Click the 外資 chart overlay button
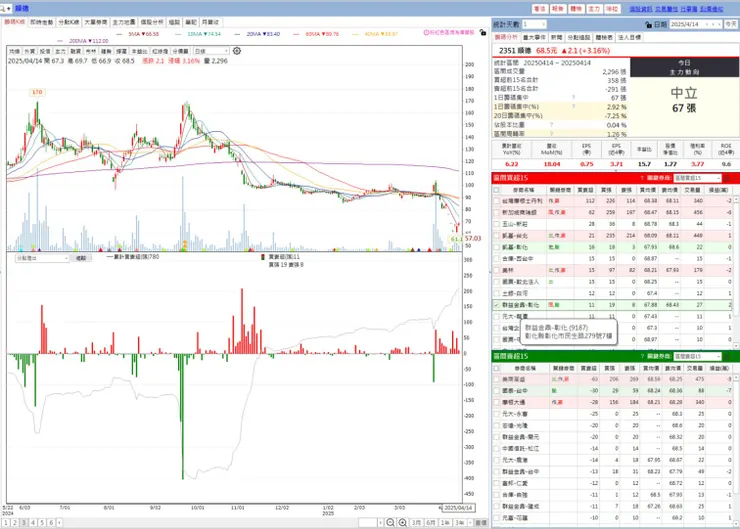The height and width of the screenshot is (529, 740). tap(30, 51)
